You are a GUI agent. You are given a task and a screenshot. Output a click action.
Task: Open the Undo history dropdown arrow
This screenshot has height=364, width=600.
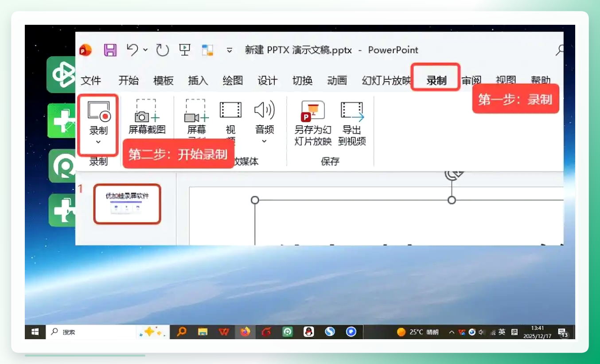145,50
